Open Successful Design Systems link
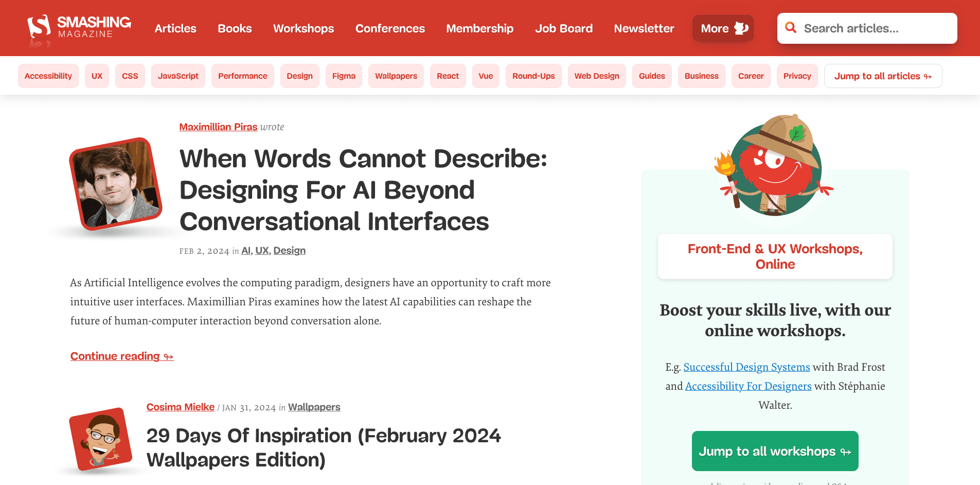This screenshot has width=980, height=485. [746, 367]
